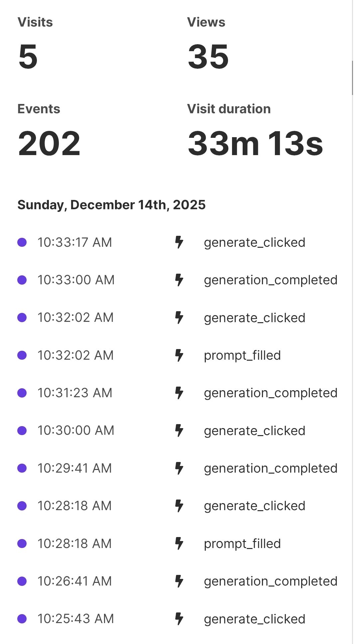Open the prompt_filled event at 10:28:18 AM
This screenshot has width=359, height=644.
[x=242, y=544]
